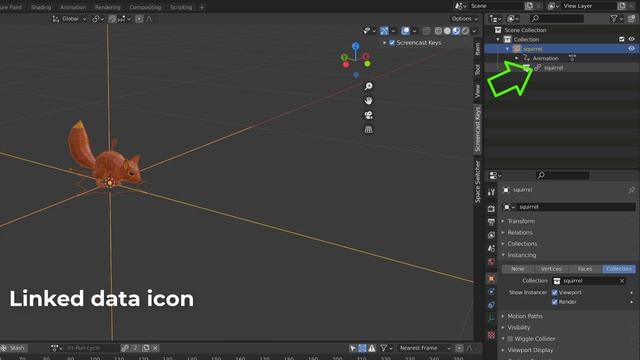Image resolution: width=640 pixels, height=360 pixels.
Task: Toggle snapping magnet icon
Action: (x=112, y=19)
